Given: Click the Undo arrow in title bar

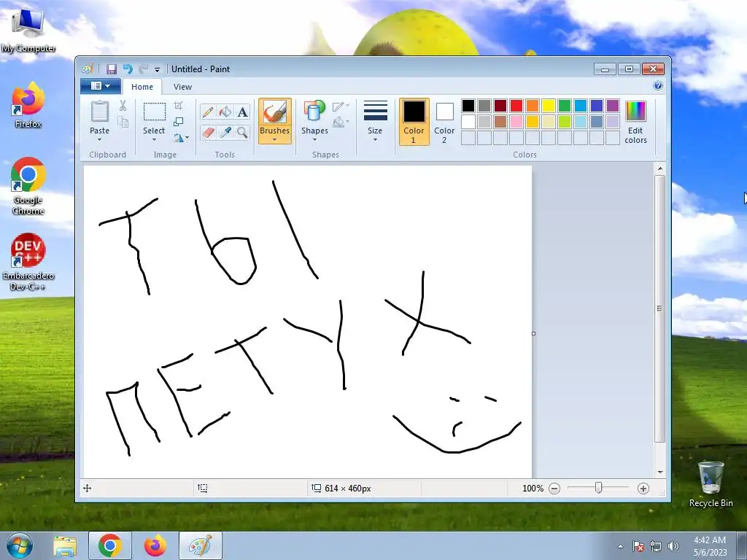Looking at the screenshot, I should (x=128, y=69).
